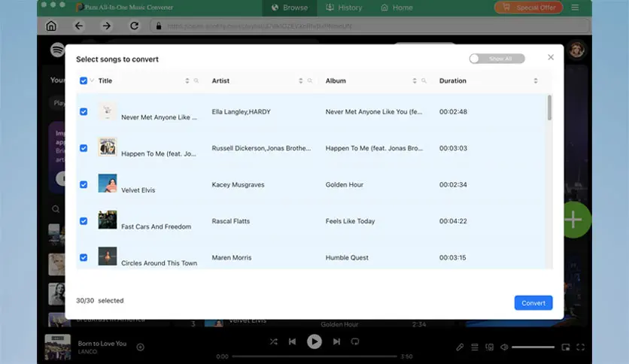Switch to the Home tab
The image size is (629, 364).
pos(397,8)
